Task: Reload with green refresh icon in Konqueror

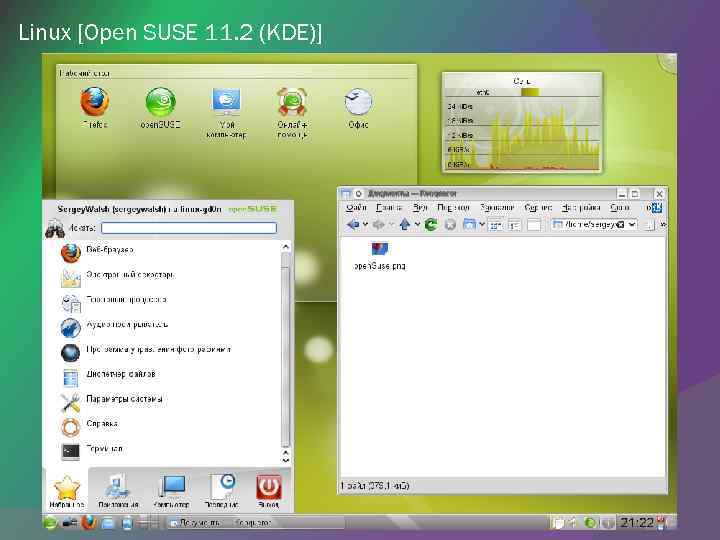Action: [431, 225]
